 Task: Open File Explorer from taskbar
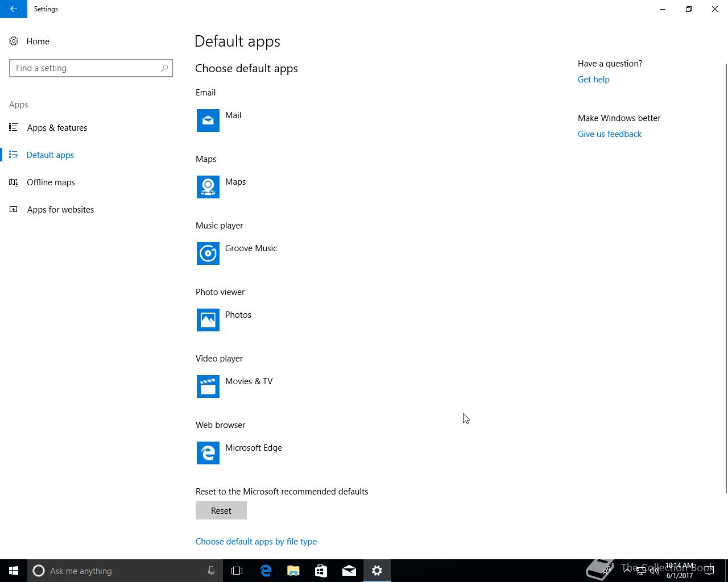point(293,571)
